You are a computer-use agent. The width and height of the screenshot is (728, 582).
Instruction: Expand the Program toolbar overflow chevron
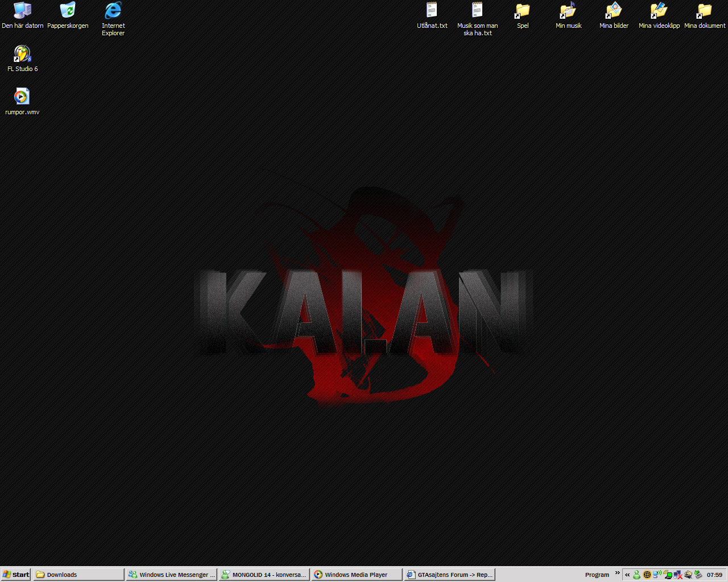[617, 572]
